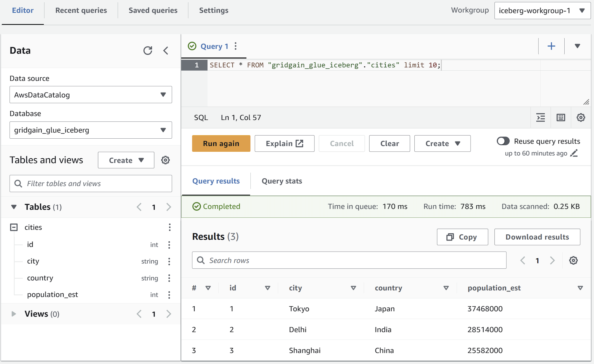Click the query results settings gear icon
The image size is (594, 364).
point(573,260)
